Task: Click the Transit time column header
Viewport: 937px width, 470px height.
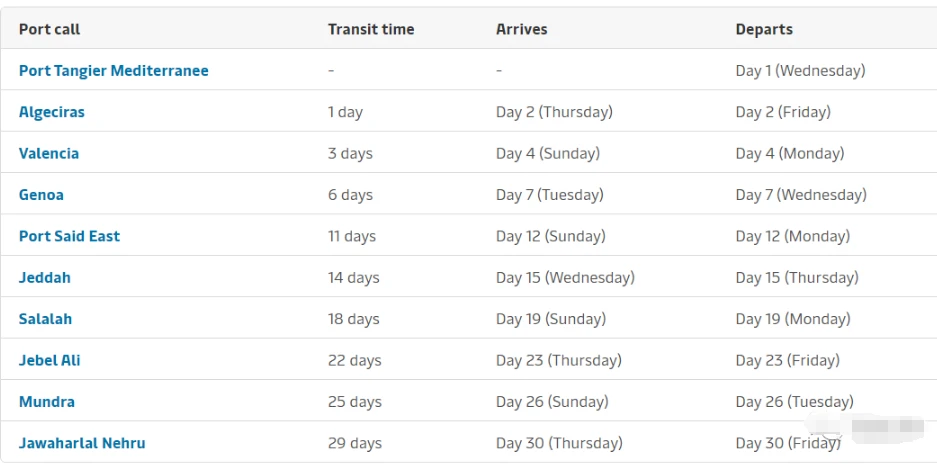Action: pyautogui.click(x=371, y=29)
